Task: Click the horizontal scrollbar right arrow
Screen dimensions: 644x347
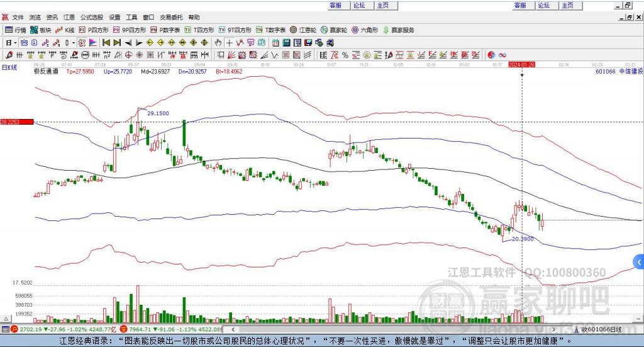Action: coord(553,329)
